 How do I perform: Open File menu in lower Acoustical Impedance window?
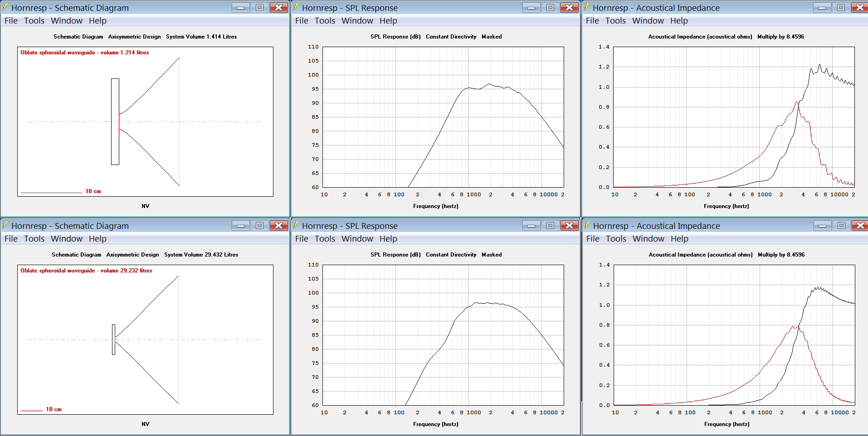coord(593,239)
